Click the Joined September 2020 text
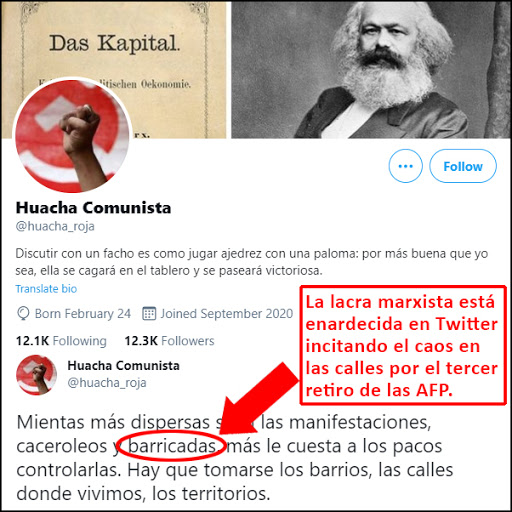 [x=227, y=314]
